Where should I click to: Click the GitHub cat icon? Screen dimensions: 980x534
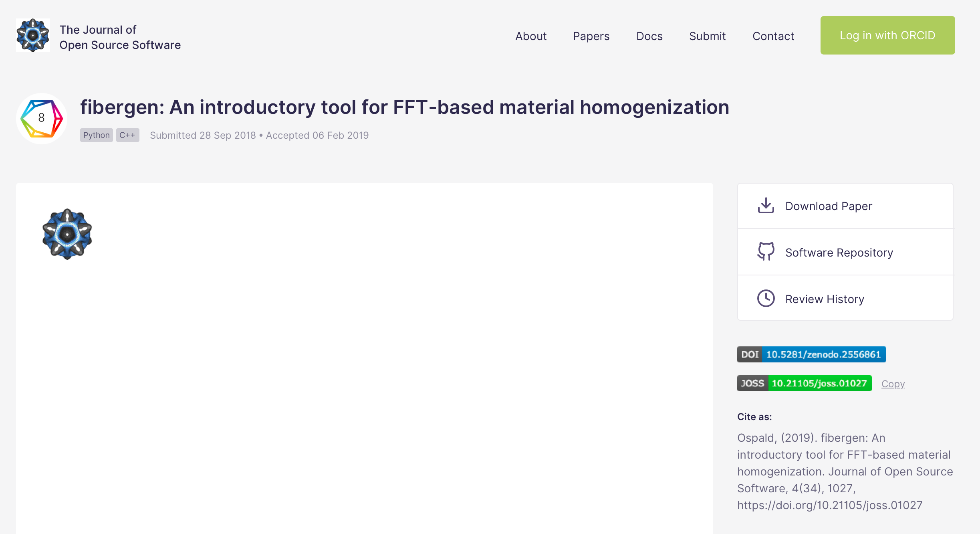pyautogui.click(x=766, y=252)
